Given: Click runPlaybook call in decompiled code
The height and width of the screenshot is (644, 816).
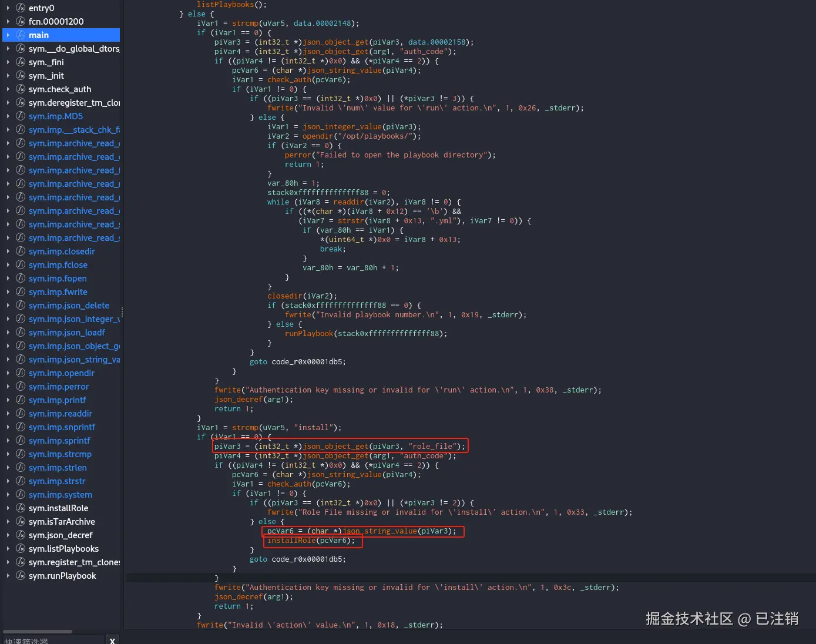Looking at the screenshot, I should [366, 334].
